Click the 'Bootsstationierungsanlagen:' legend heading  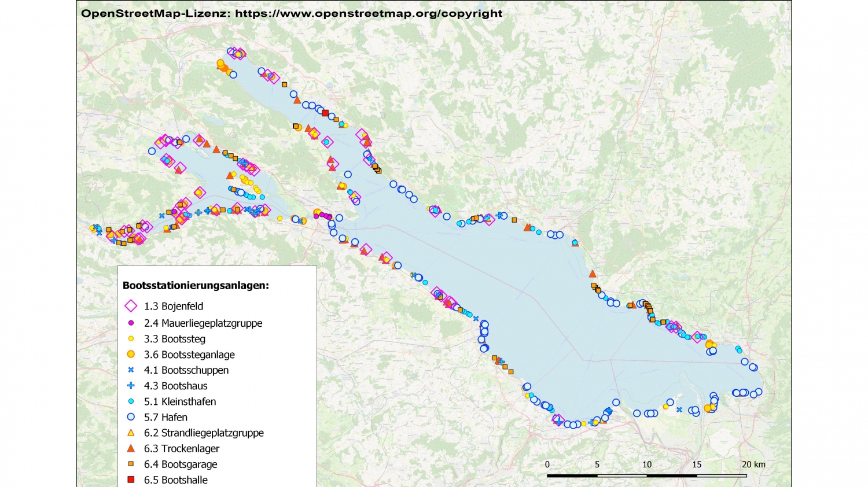pyautogui.click(x=196, y=286)
